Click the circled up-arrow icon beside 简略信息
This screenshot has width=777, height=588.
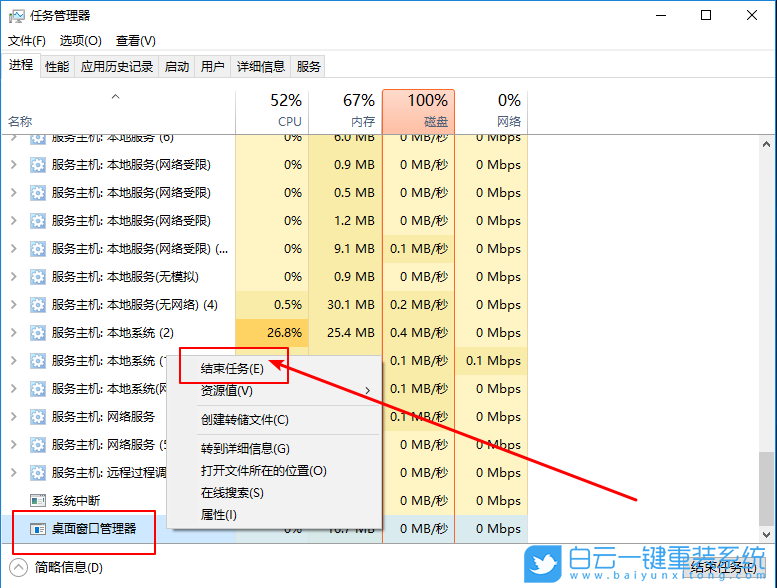tap(18, 568)
